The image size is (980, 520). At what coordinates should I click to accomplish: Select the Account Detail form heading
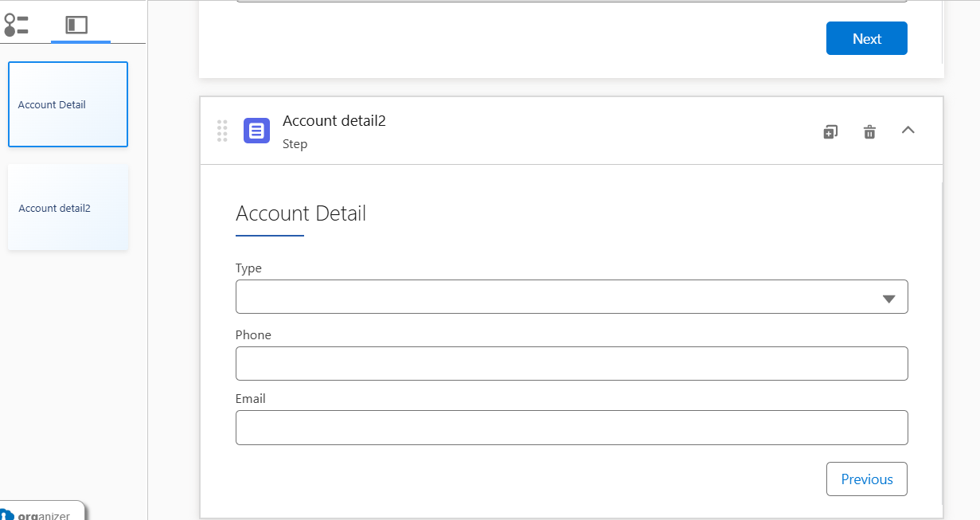click(x=301, y=213)
